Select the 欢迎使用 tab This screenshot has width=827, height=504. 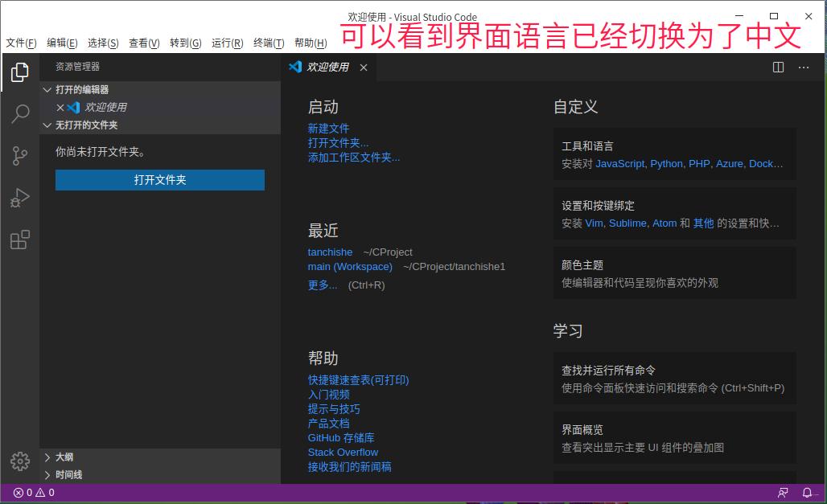[x=328, y=68]
